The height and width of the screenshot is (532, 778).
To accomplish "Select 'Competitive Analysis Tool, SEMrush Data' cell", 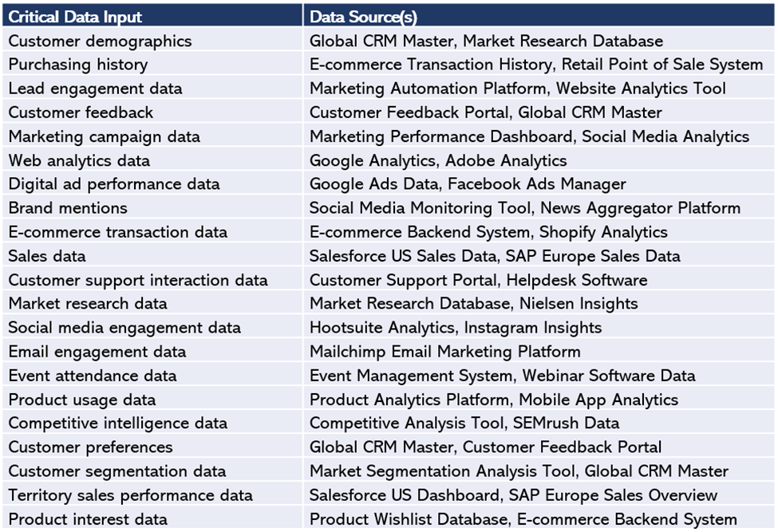I will [x=464, y=424].
